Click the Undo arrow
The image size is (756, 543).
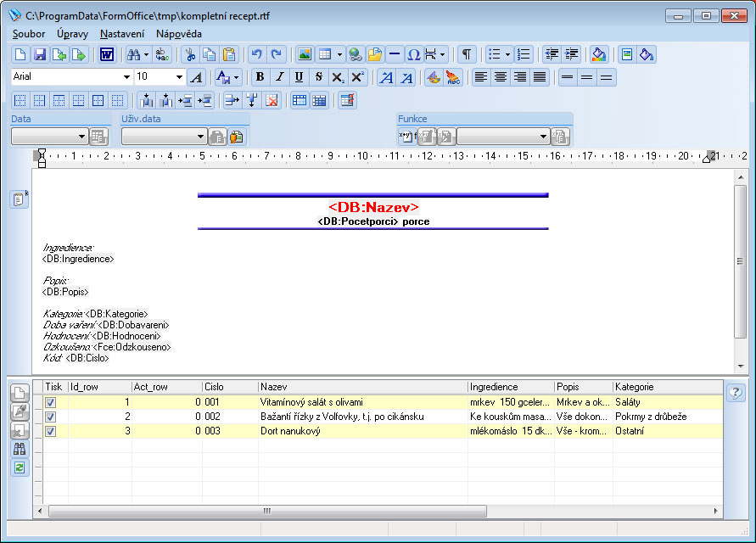[x=257, y=54]
